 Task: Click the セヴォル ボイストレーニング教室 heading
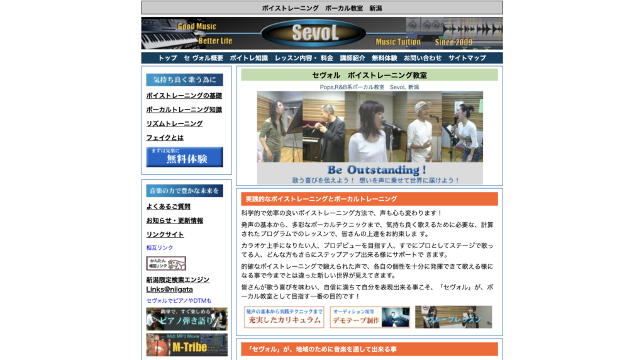coord(369,75)
